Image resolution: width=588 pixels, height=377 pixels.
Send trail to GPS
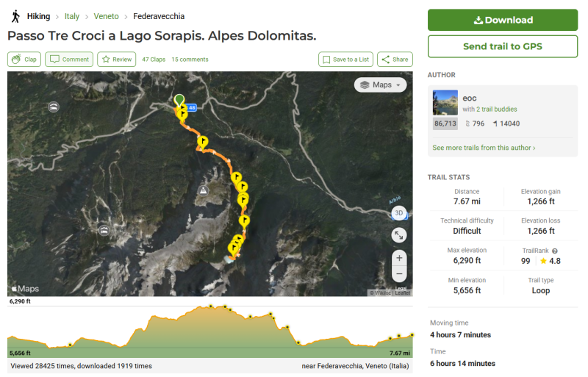click(x=503, y=46)
